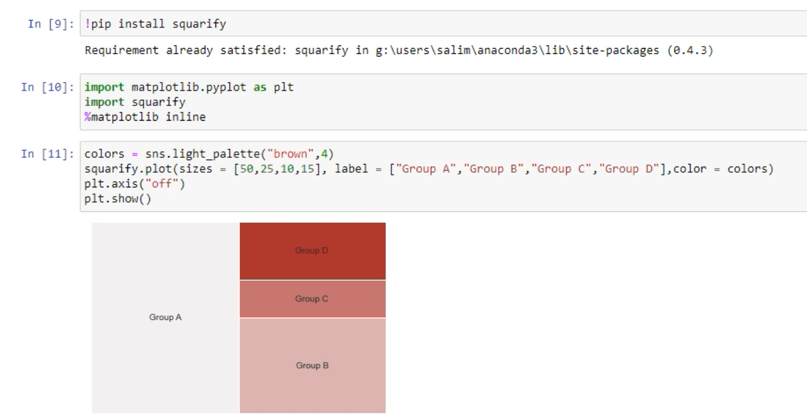Click the dark red Group D treemap block
This screenshot has height=417, width=807.
point(312,250)
